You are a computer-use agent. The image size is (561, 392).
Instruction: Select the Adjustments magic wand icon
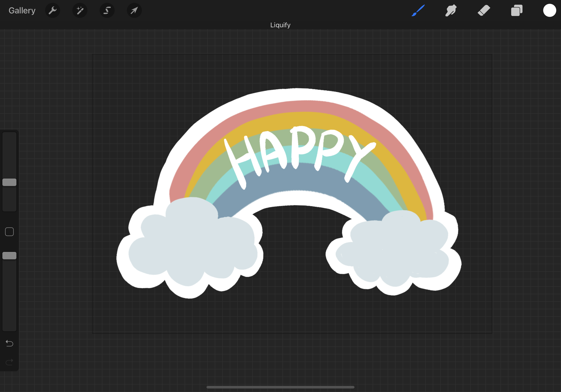[x=80, y=10]
